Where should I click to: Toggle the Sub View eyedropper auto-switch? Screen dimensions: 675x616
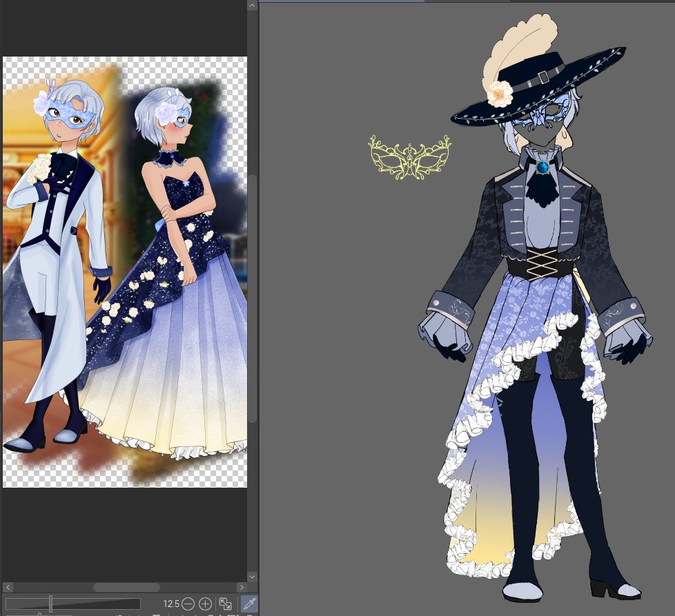coord(249,604)
